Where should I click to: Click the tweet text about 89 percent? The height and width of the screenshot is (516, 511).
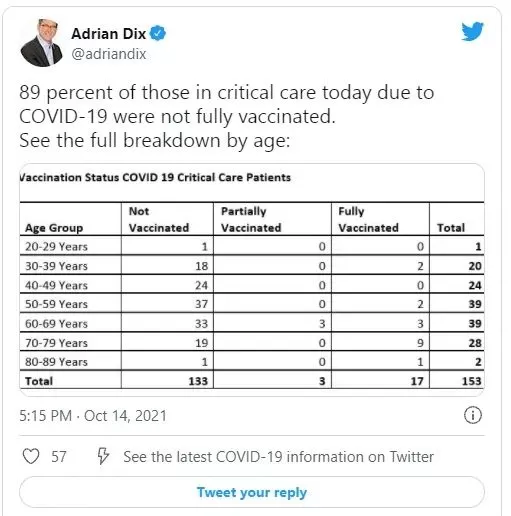pos(227,116)
